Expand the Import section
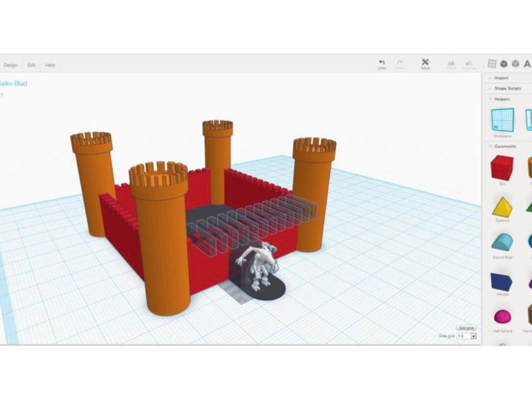Screen dimensions: 532x399 click(x=501, y=78)
